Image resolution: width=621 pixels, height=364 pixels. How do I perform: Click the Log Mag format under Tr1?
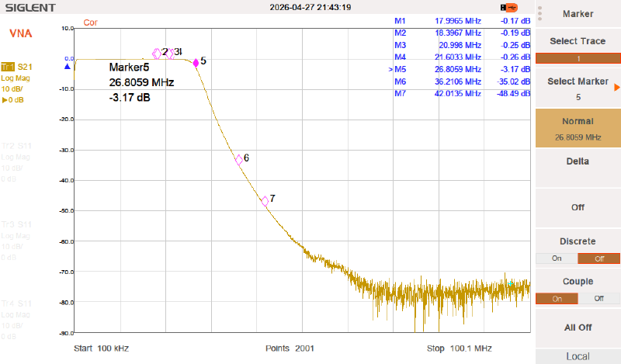16,78
